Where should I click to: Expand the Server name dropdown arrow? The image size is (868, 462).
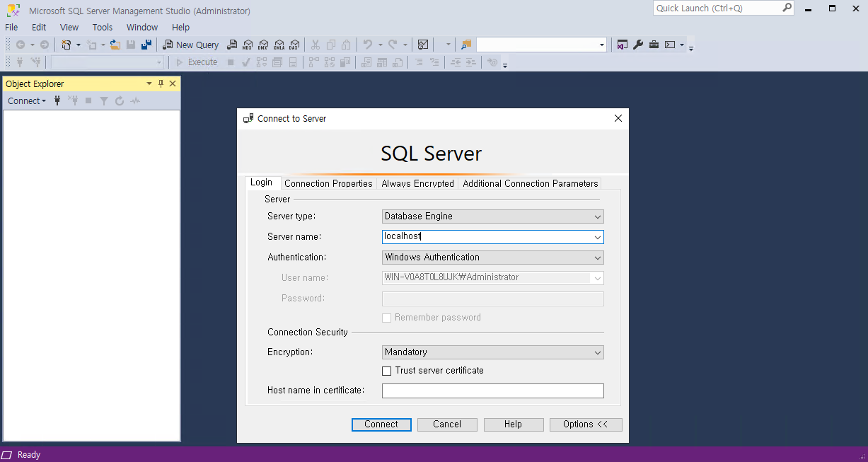point(598,237)
